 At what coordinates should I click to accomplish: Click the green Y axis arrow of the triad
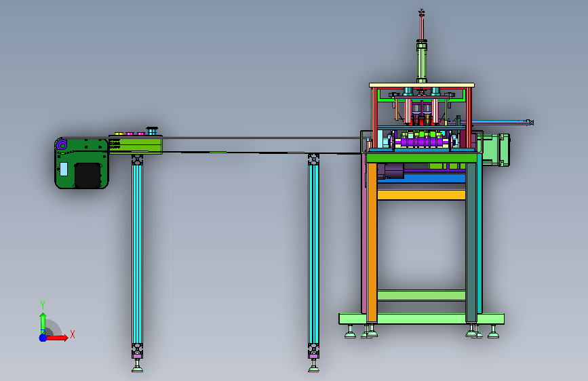[x=43, y=323]
